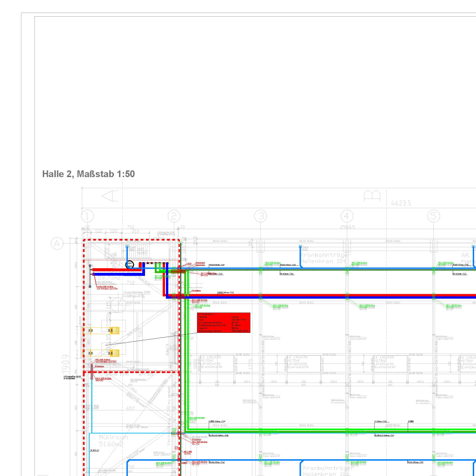
Task: Click grid axis marker circle 5
Action: (x=434, y=216)
